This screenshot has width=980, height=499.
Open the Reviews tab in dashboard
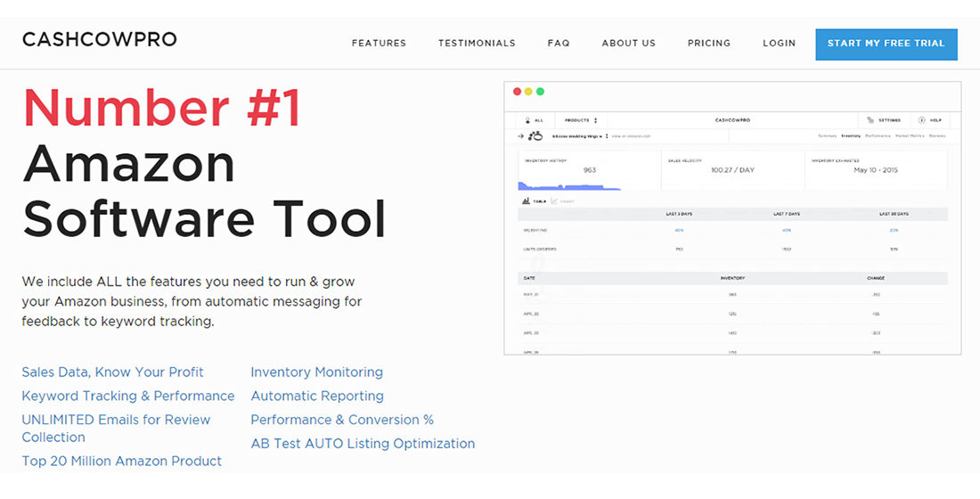[x=937, y=135]
